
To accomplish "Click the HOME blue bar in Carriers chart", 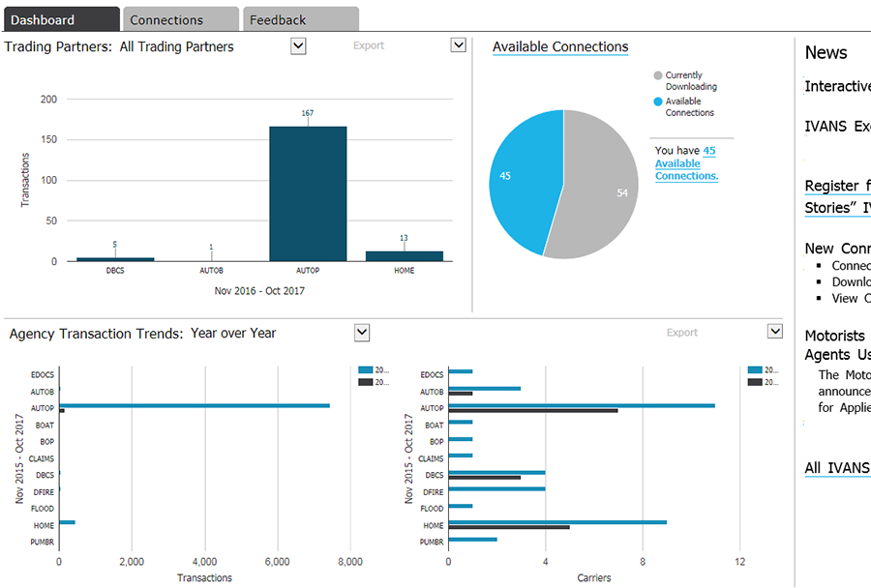I will [x=557, y=522].
